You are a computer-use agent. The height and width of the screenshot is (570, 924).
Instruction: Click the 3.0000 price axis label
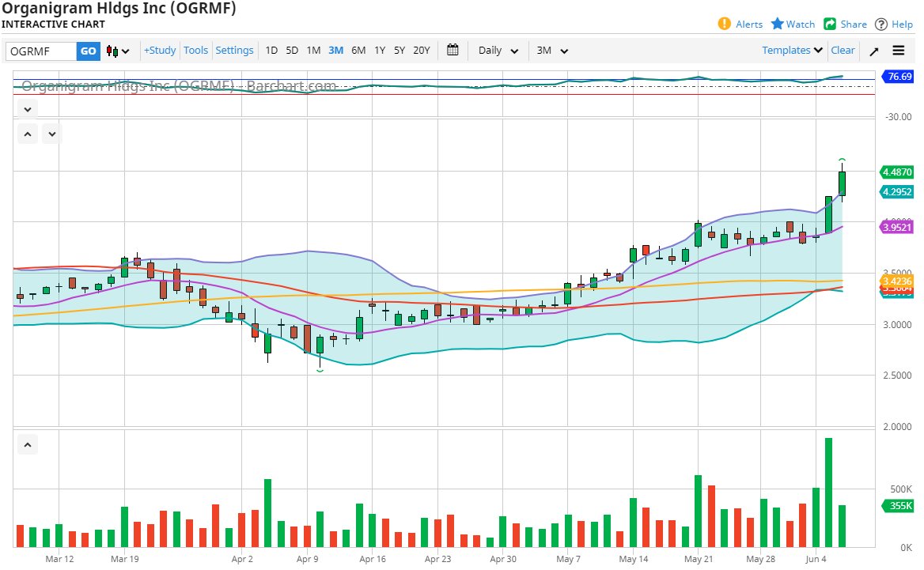coord(897,325)
